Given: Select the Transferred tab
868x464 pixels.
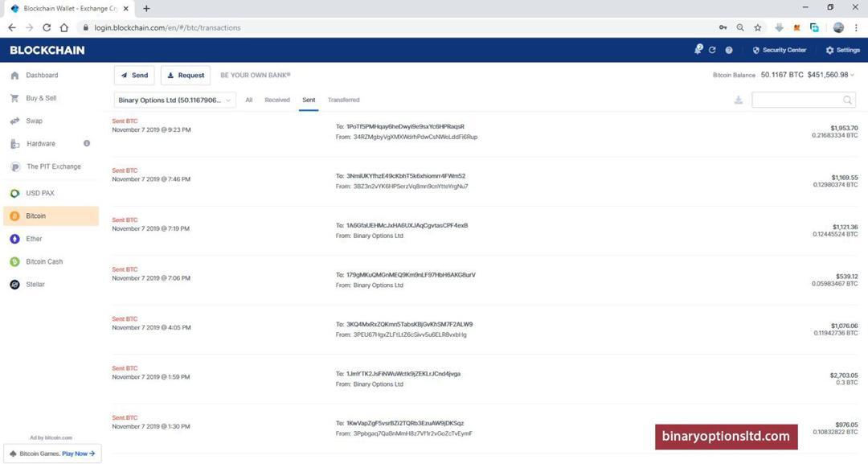Looking at the screenshot, I should (x=343, y=100).
